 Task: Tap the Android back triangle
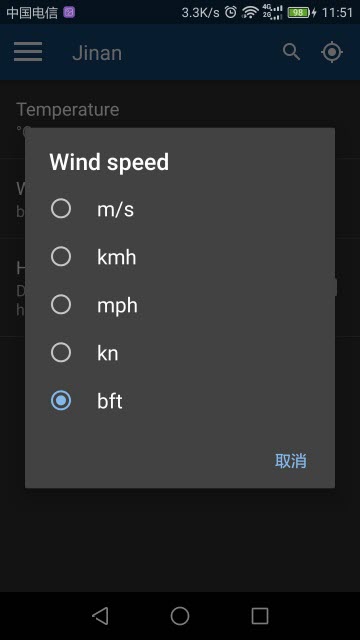tap(100, 616)
